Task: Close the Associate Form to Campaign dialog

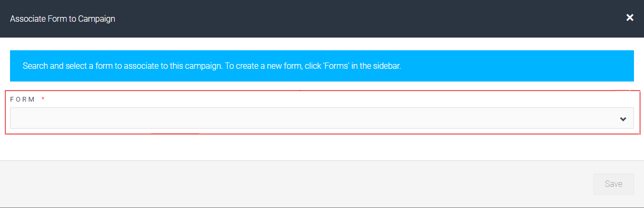Action: [629, 18]
